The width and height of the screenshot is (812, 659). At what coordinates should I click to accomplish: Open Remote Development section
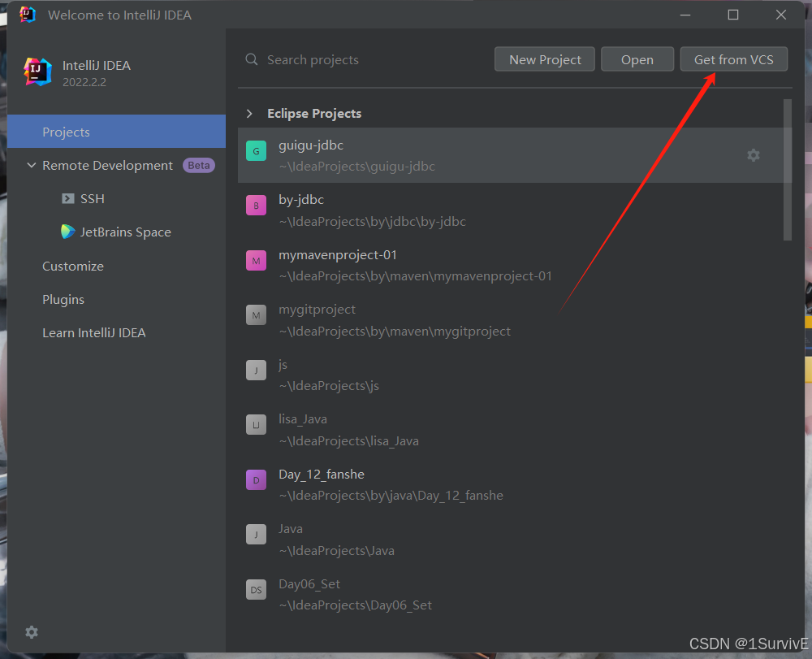[107, 165]
